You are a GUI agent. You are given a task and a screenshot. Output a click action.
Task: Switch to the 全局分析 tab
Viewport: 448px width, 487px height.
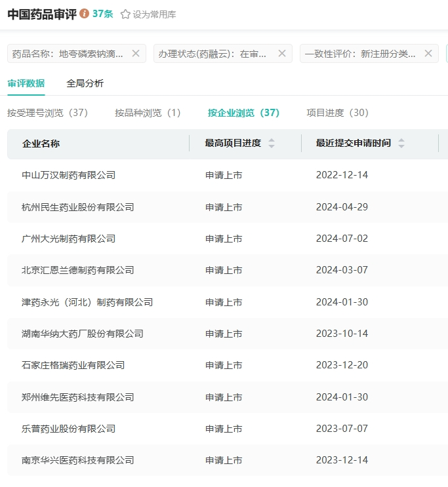pos(85,83)
